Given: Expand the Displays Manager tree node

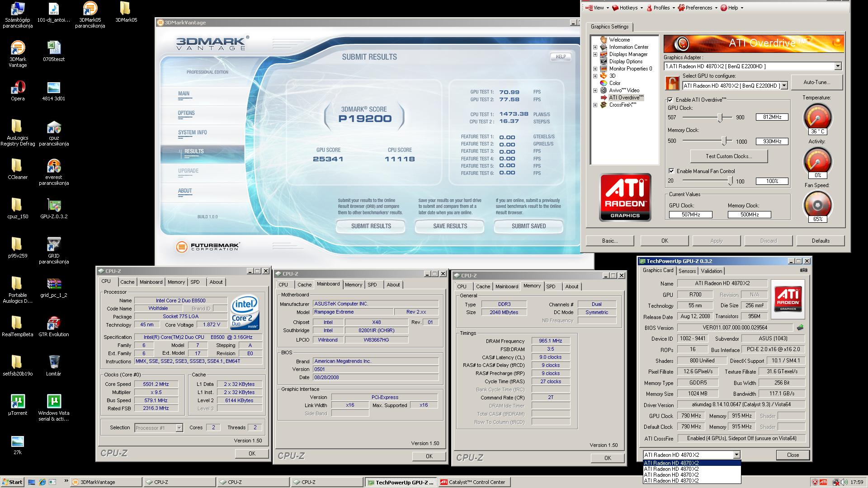Looking at the screenshot, I should 595,54.
